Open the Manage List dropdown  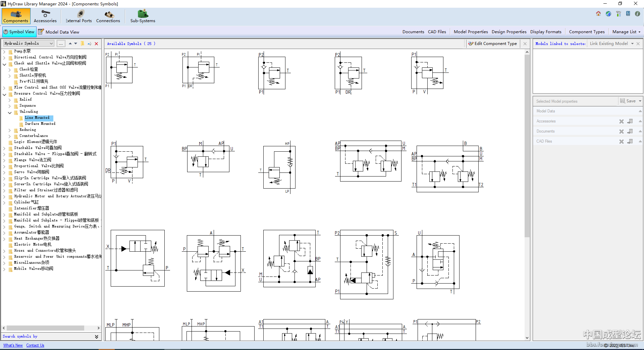point(626,32)
